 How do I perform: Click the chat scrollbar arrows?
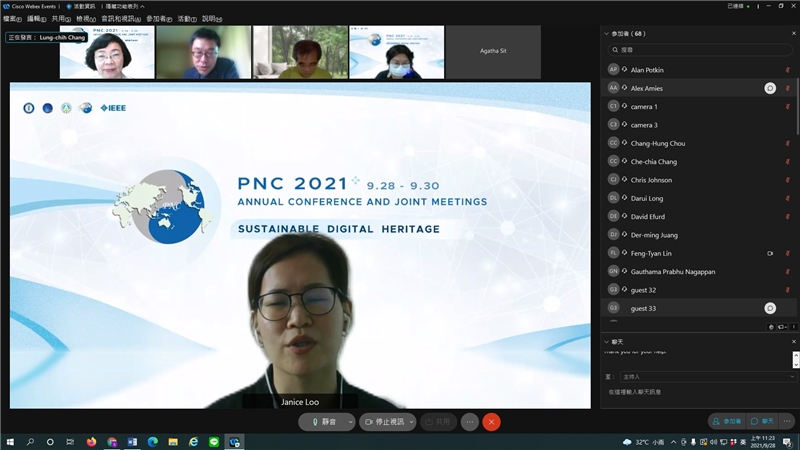point(795,359)
